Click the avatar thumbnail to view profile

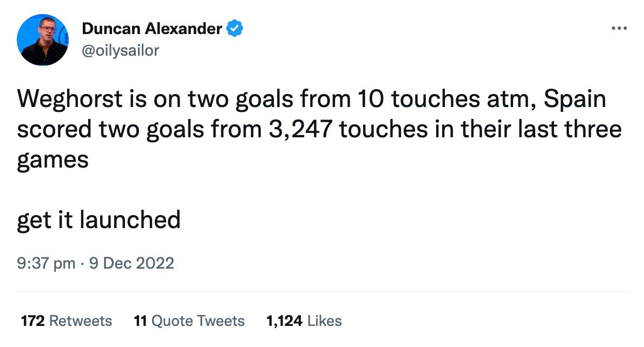pos(43,39)
